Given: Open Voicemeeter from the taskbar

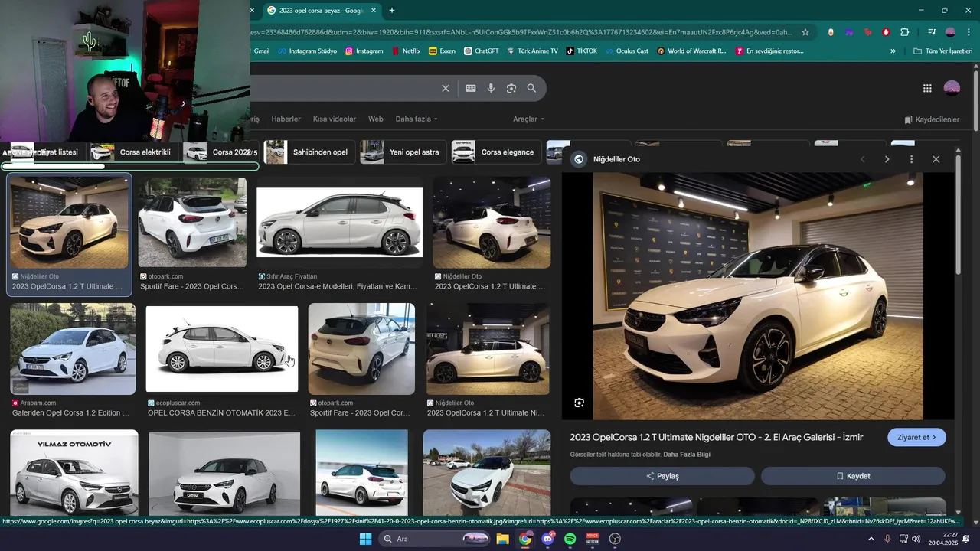Looking at the screenshot, I should tap(593, 539).
